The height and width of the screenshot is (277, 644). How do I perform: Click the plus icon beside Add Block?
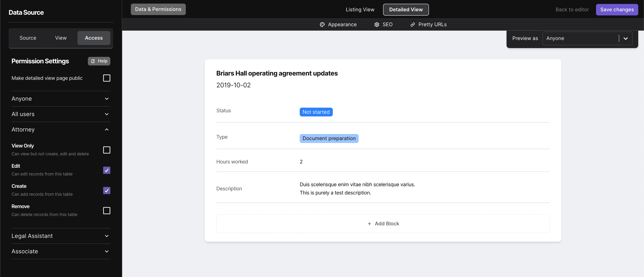click(369, 224)
